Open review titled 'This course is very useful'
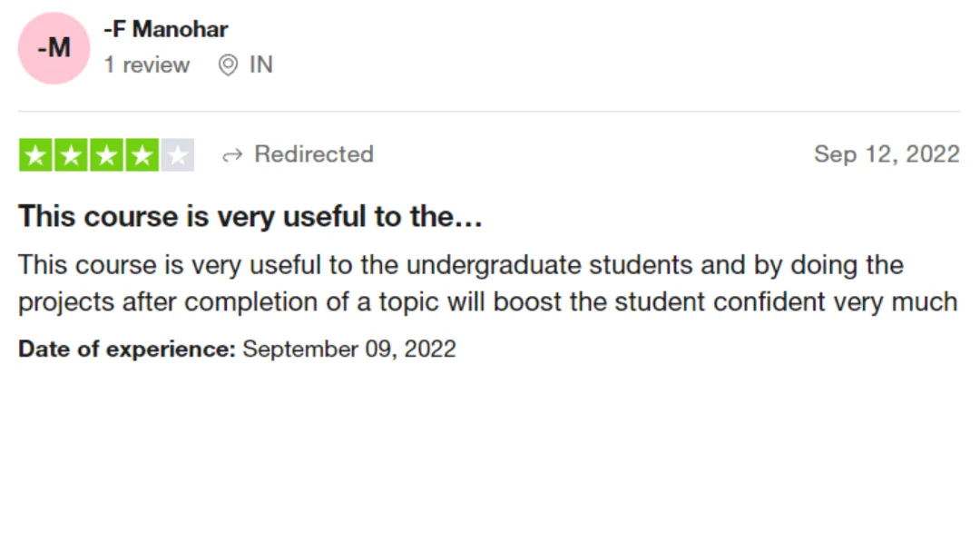The width and height of the screenshot is (980, 552). 250,217
